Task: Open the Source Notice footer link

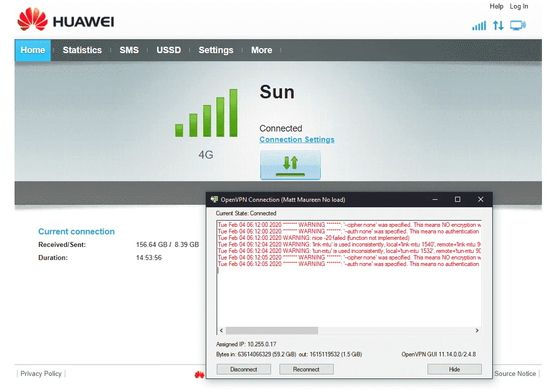Action: 515,374
